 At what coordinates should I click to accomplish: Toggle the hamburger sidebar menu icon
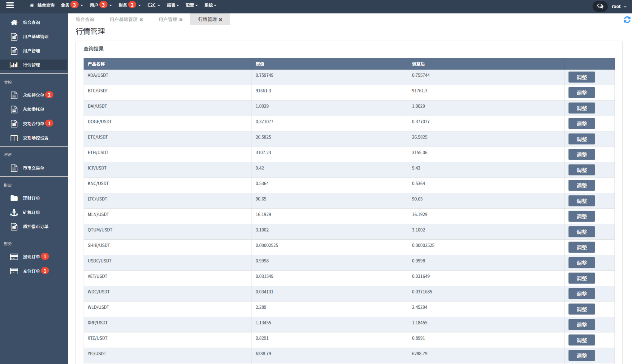[x=10, y=5]
